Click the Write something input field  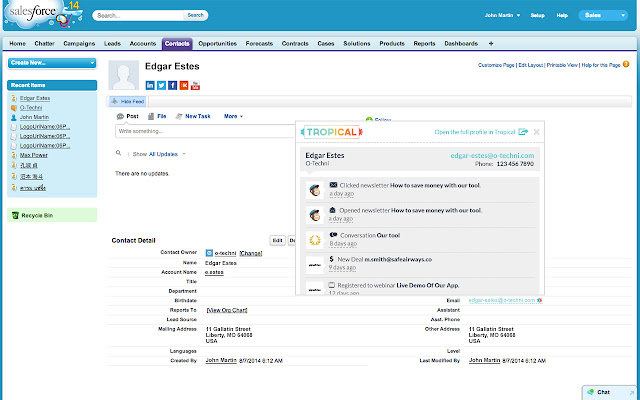(x=205, y=131)
